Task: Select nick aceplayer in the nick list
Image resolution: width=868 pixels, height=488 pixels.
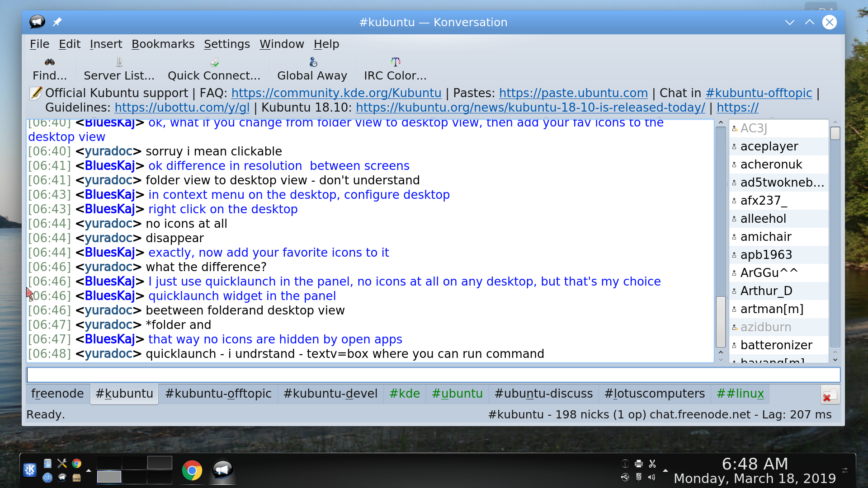Action: click(778, 146)
